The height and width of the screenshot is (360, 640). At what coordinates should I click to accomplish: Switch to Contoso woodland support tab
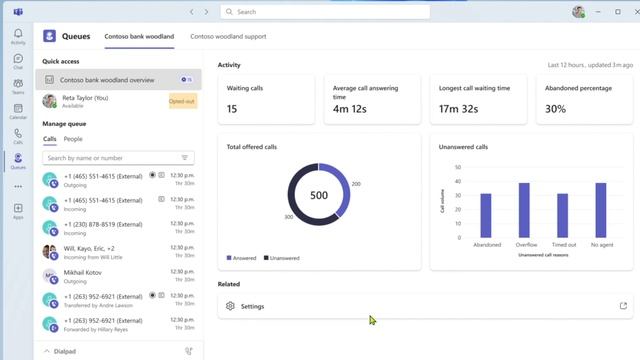(x=228, y=36)
